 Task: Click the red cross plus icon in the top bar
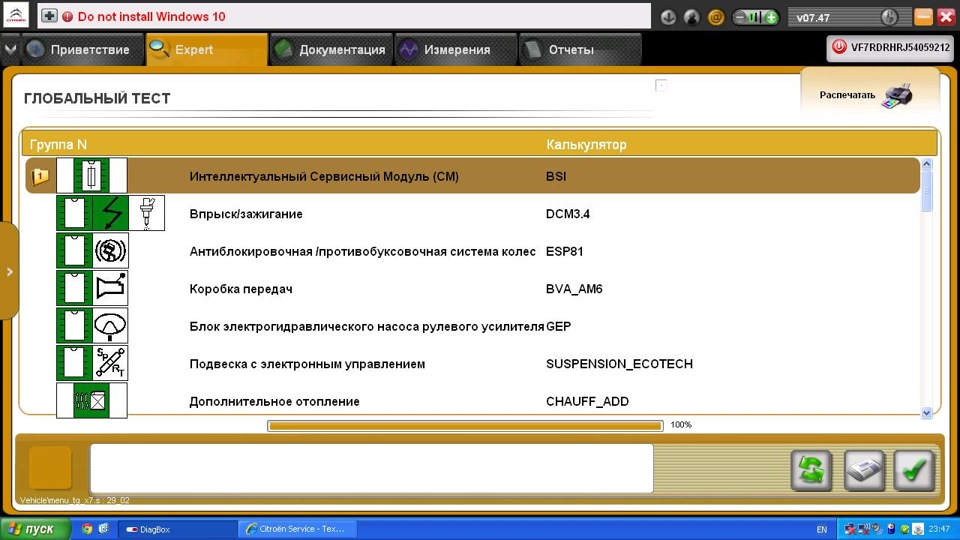50,17
